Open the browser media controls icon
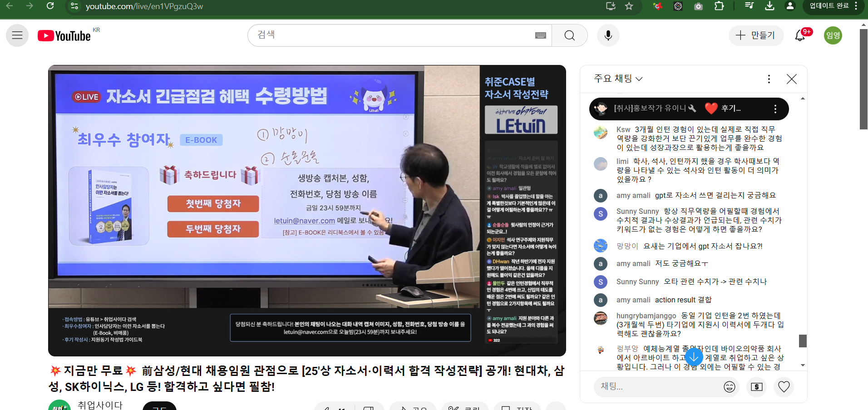868x410 pixels. click(x=749, y=6)
